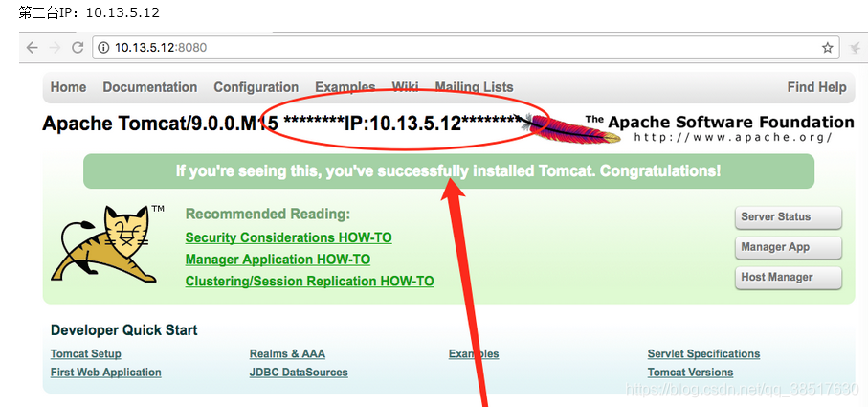Open the Configuration nav item
The height and width of the screenshot is (407, 868).
click(x=256, y=87)
